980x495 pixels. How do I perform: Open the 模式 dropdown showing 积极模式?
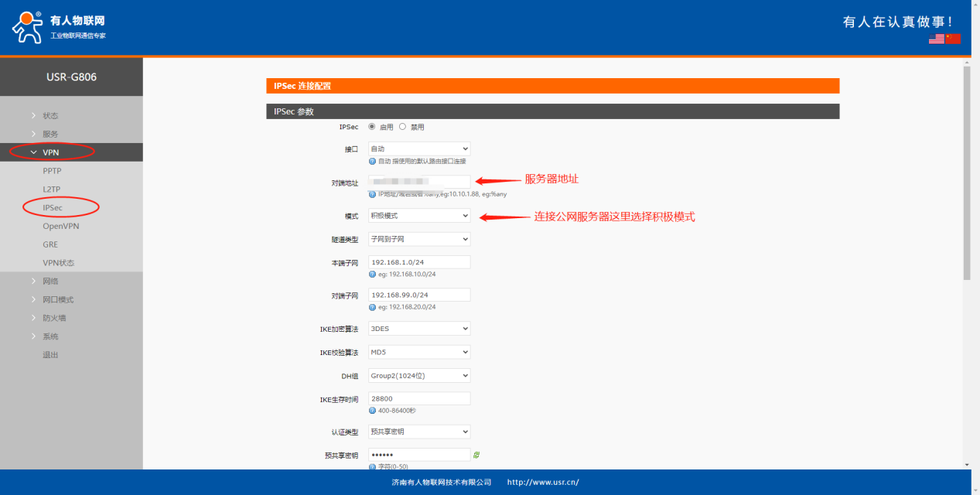419,216
